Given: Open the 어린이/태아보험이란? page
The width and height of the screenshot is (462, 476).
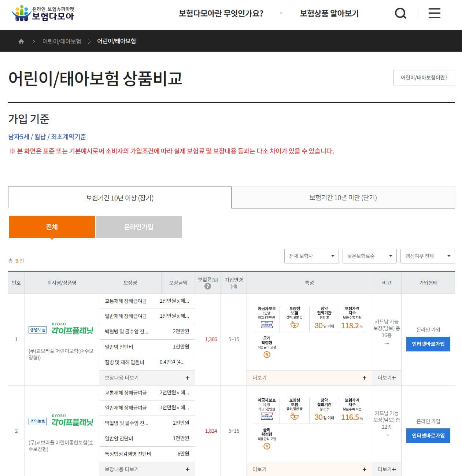Looking at the screenshot, I should click(424, 78).
